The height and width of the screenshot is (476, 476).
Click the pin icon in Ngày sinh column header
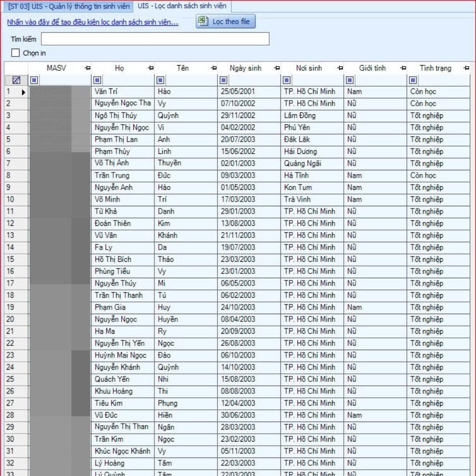277,68
